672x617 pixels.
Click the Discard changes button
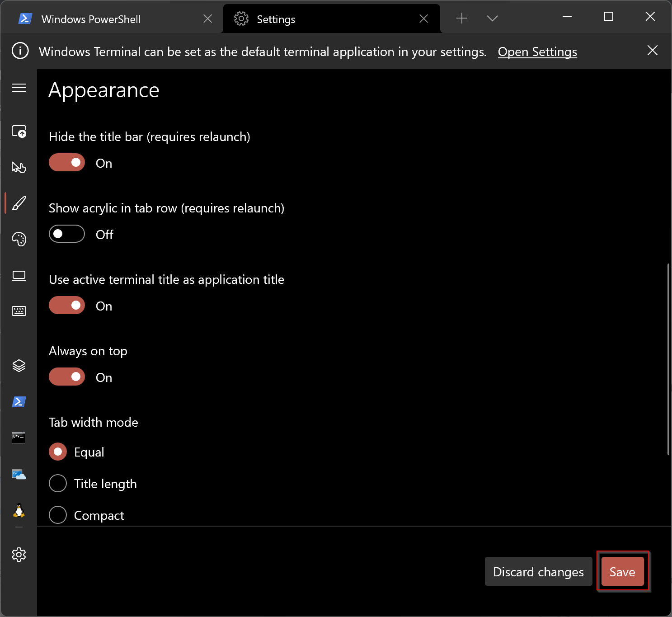click(x=538, y=571)
